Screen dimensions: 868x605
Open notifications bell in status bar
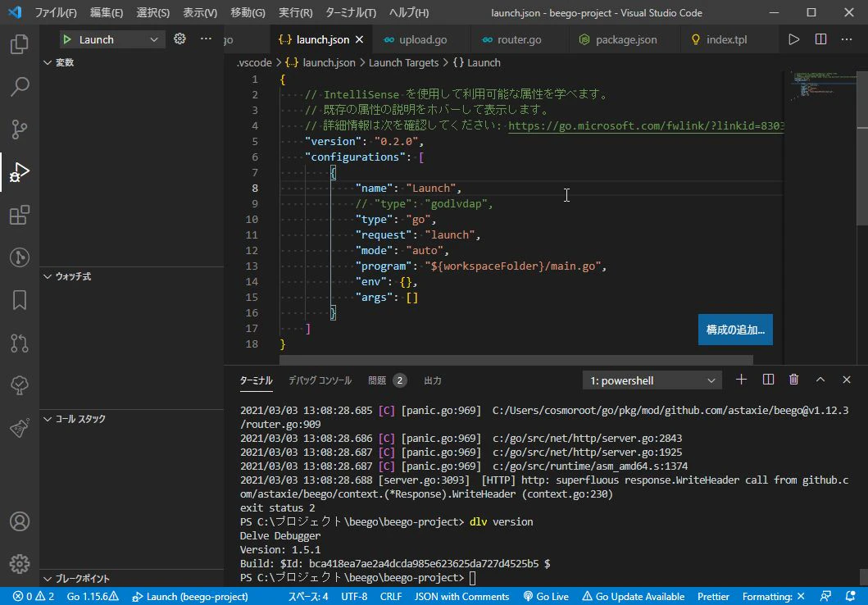[850, 596]
